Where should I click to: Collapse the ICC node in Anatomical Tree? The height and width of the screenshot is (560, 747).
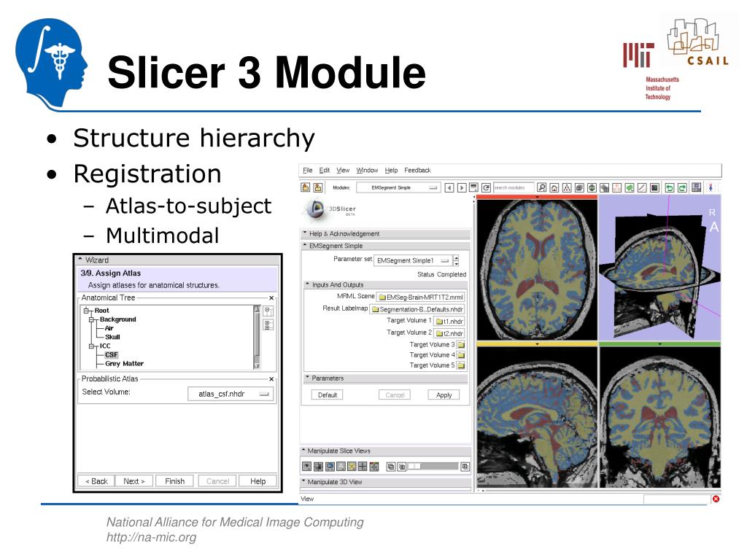point(91,346)
